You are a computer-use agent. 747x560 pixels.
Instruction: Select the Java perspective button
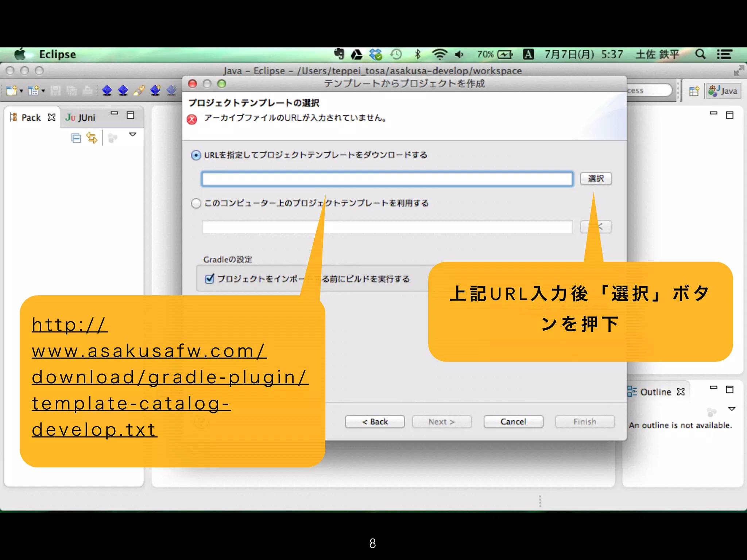click(723, 91)
